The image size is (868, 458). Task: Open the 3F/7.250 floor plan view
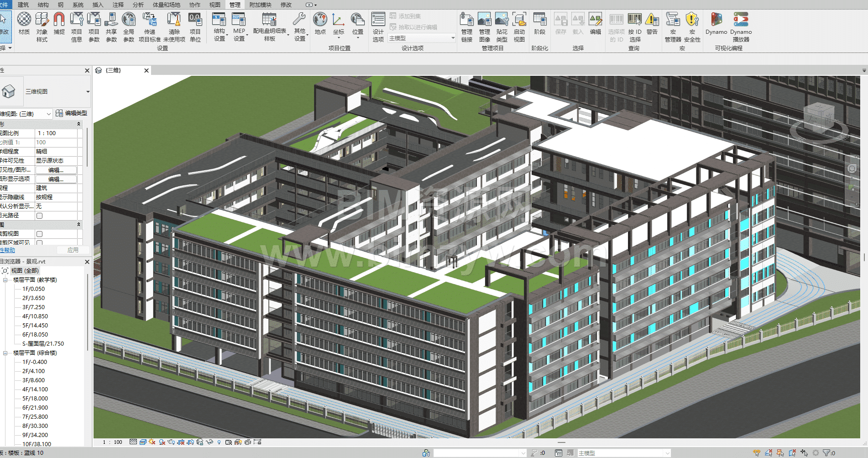(x=34, y=307)
